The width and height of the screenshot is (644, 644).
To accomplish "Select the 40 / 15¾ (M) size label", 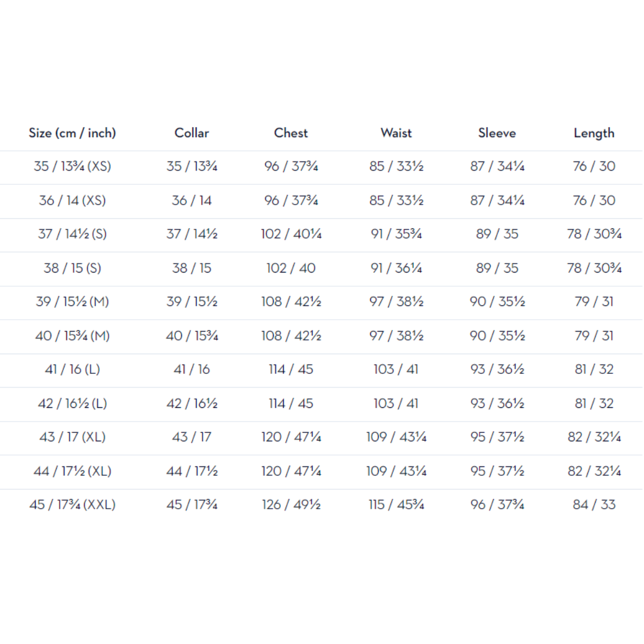I will (72, 336).
